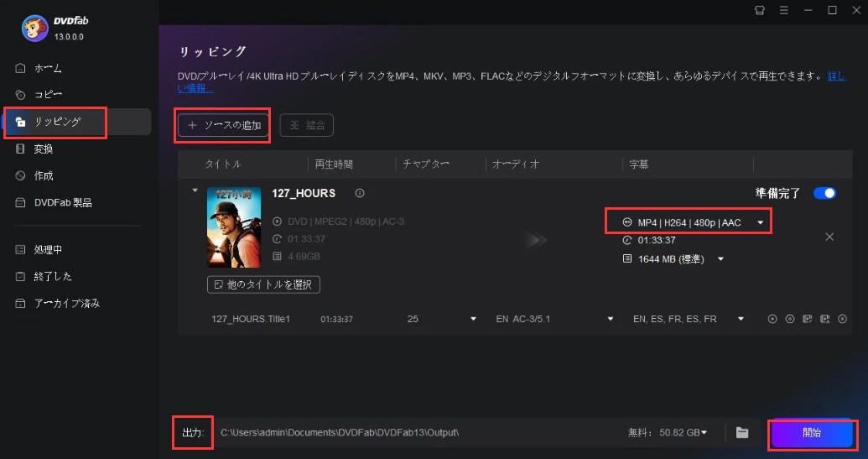Screen dimensions: 868x459
Task: Toggle the 準備完了 switch off
Action: point(824,193)
